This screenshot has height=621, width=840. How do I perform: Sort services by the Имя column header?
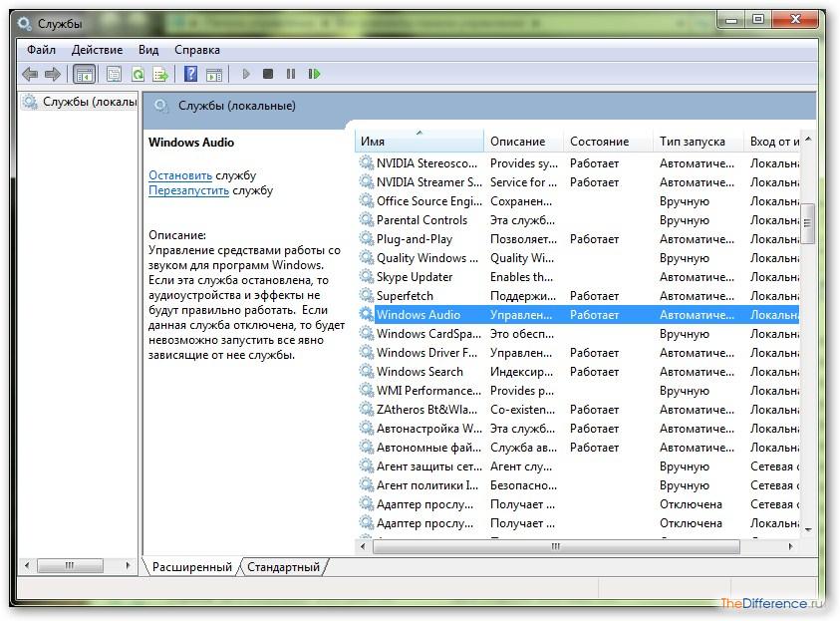coord(420,141)
